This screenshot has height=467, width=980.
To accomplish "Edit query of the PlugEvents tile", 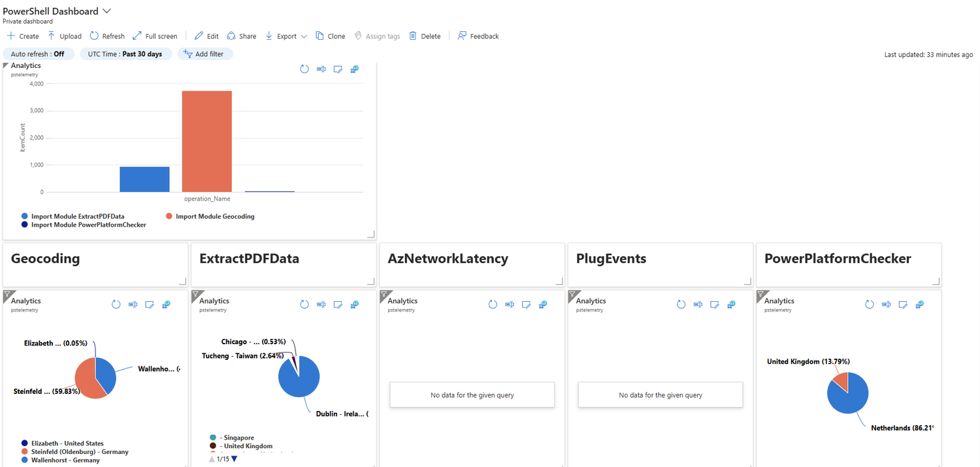I will tap(715, 304).
